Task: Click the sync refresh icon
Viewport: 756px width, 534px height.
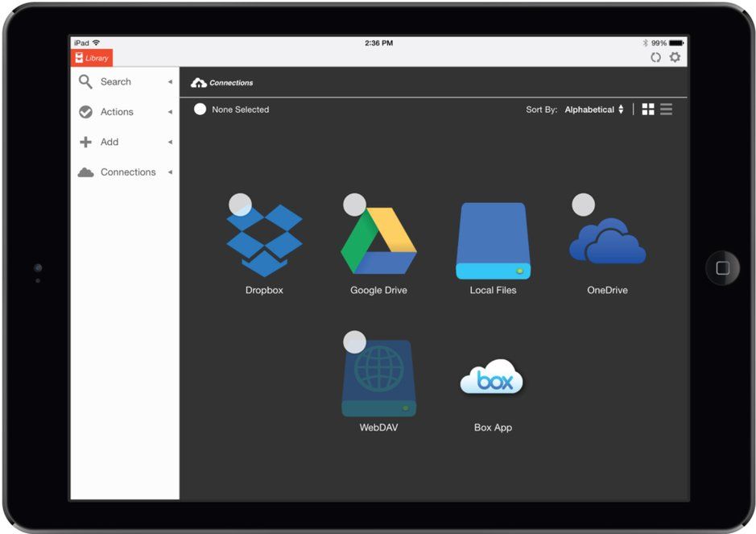Action: pos(655,57)
